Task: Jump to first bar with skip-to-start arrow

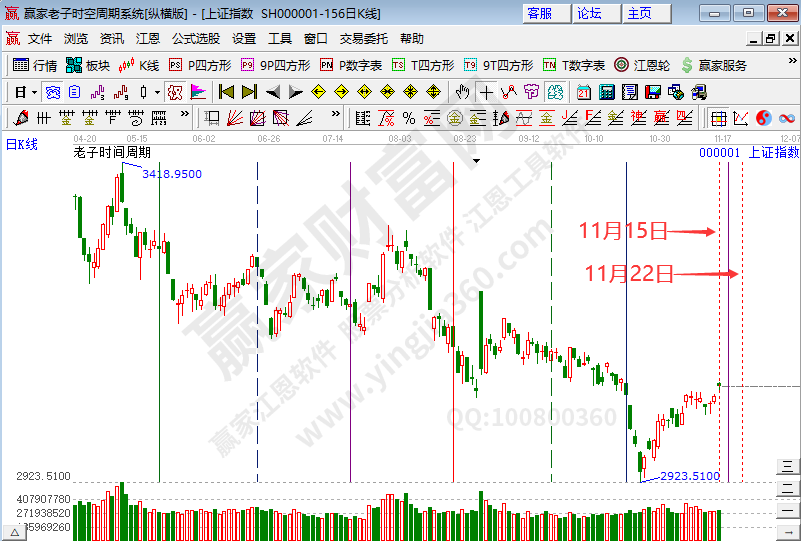Action: coord(225,92)
